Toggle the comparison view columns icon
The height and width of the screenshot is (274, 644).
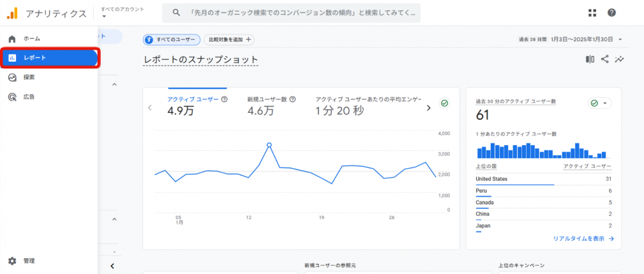pyautogui.click(x=590, y=59)
